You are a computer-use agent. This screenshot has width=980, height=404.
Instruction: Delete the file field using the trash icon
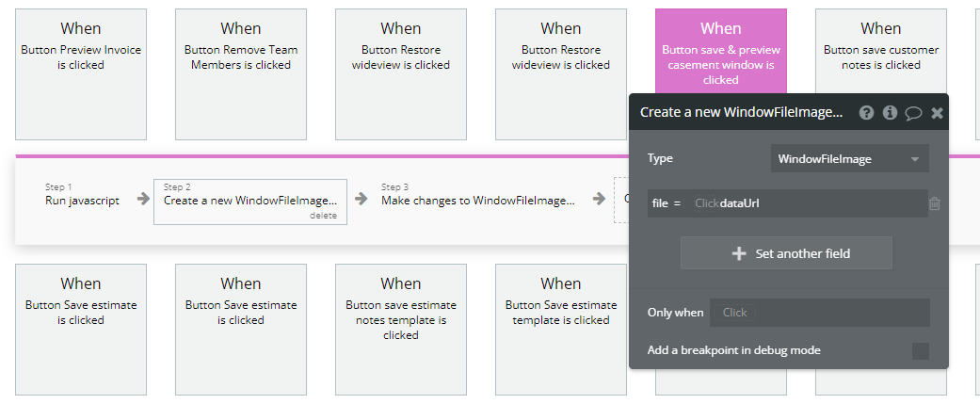pos(935,203)
